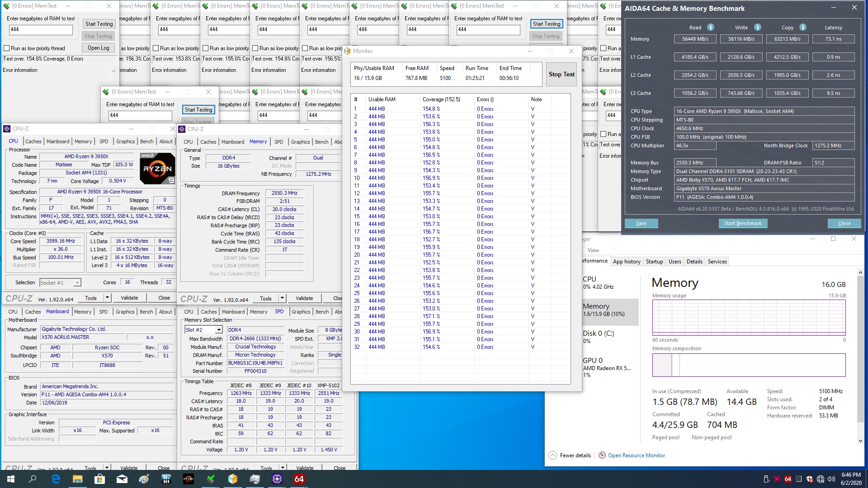Click red Radeon tray icon beside USB icon
The width and height of the screenshot is (868, 488).
777,479
